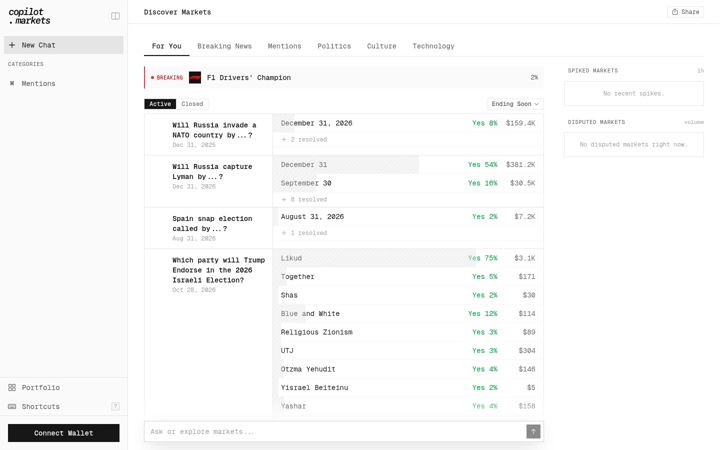Select the For You tab
The width and height of the screenshot is (720, 450).
167,46
